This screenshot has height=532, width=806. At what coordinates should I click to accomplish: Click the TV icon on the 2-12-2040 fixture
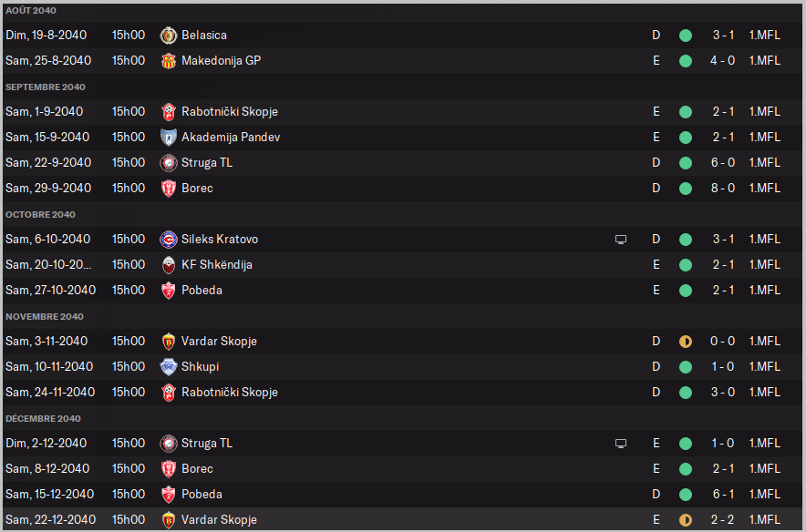tap(621, 444)
